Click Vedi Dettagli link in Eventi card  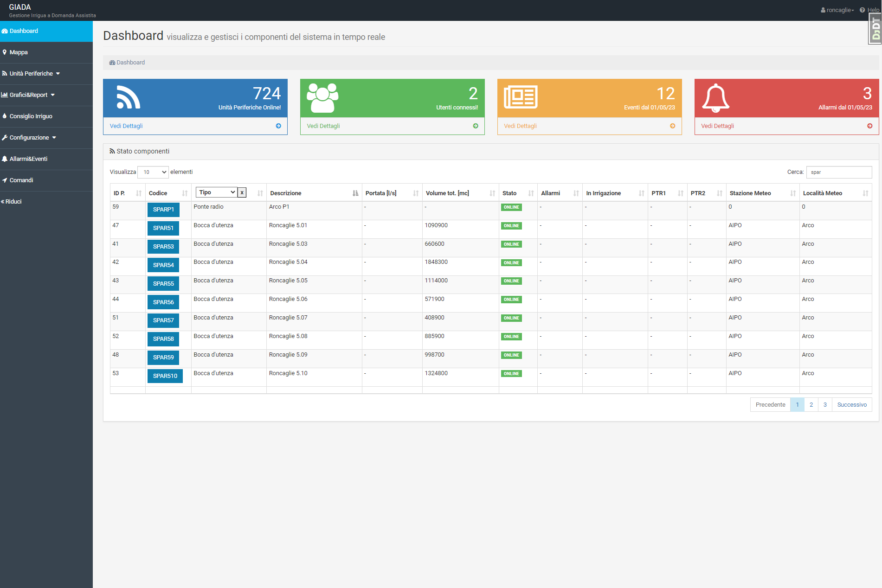[520, 126]
